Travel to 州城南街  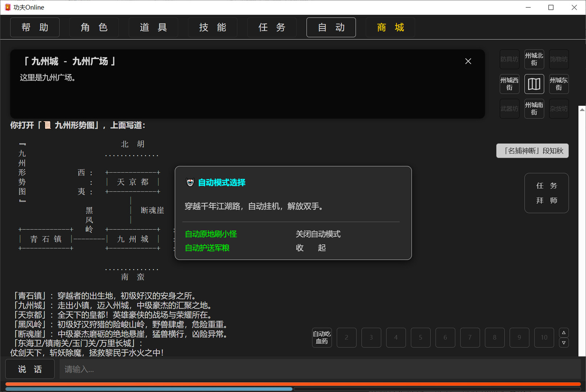point(534,109)
